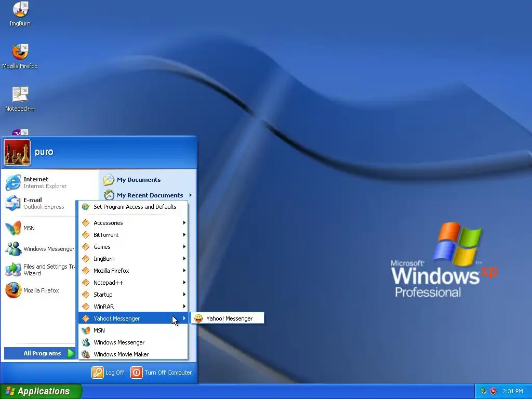This screenshot has width=532, height=399.
Task: Click the green All Programs arrow
Action: click(x=71, y=353)
